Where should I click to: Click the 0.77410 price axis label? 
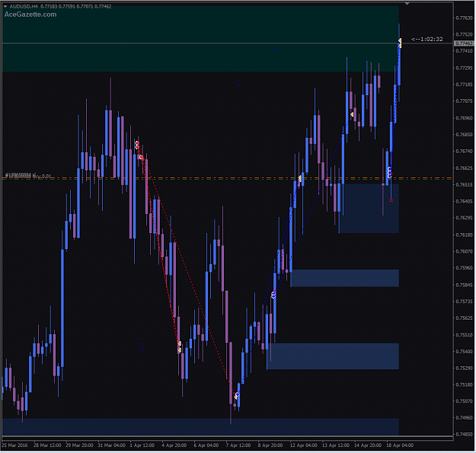[464, 51]
